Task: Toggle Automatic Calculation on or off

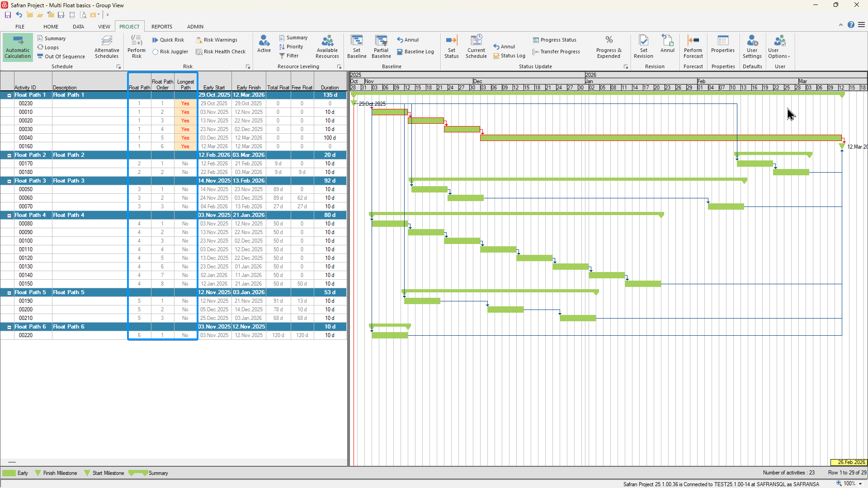Action: click(x=18, y=47)
